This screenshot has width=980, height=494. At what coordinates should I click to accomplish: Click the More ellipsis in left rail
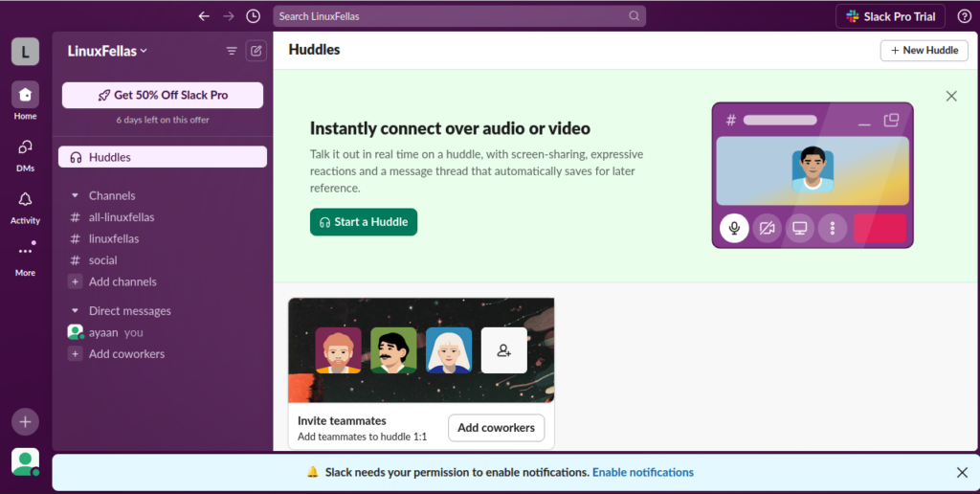pos(25,257)
